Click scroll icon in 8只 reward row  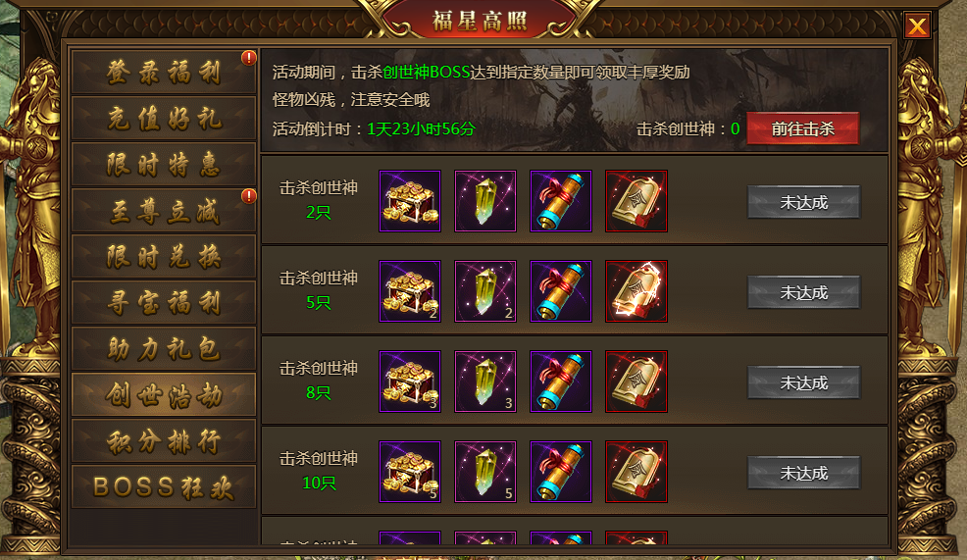(561, 382)
